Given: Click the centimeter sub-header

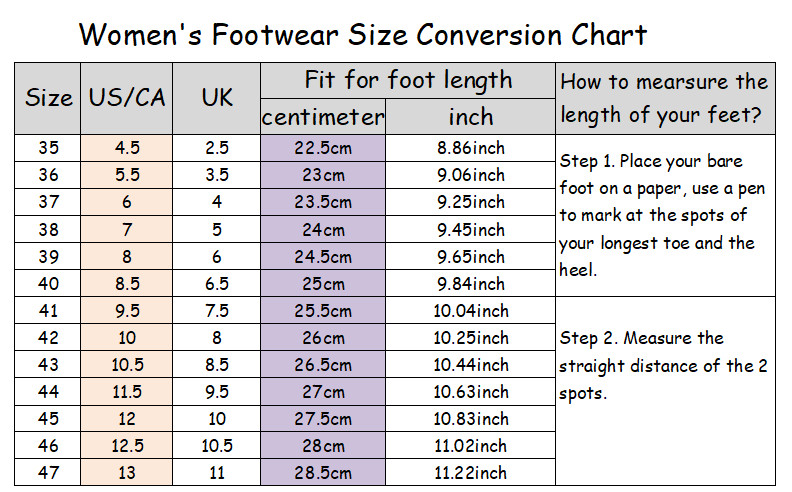Looking at the screenshot, I should (323, 117).
